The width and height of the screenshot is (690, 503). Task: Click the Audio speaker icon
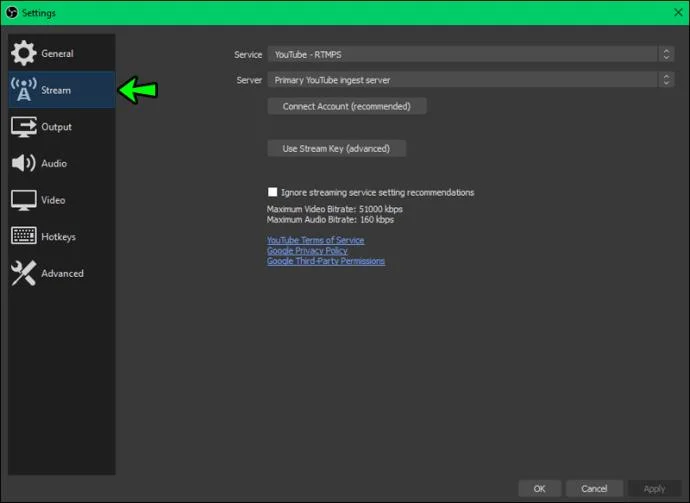point(23,163)
